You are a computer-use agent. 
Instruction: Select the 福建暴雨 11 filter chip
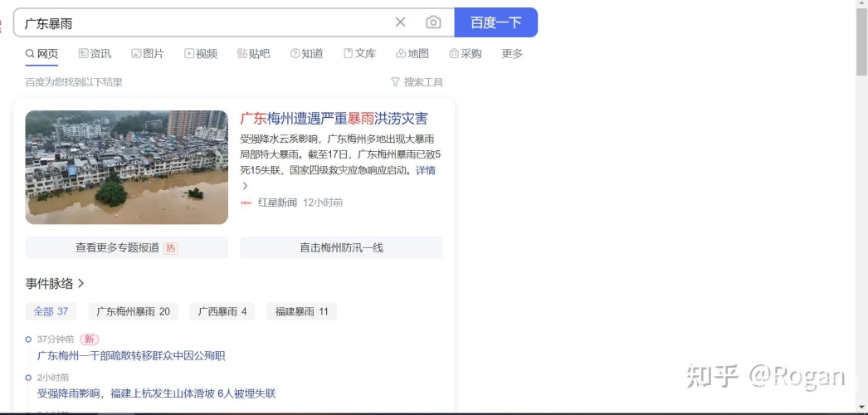(x=302, y=311)
